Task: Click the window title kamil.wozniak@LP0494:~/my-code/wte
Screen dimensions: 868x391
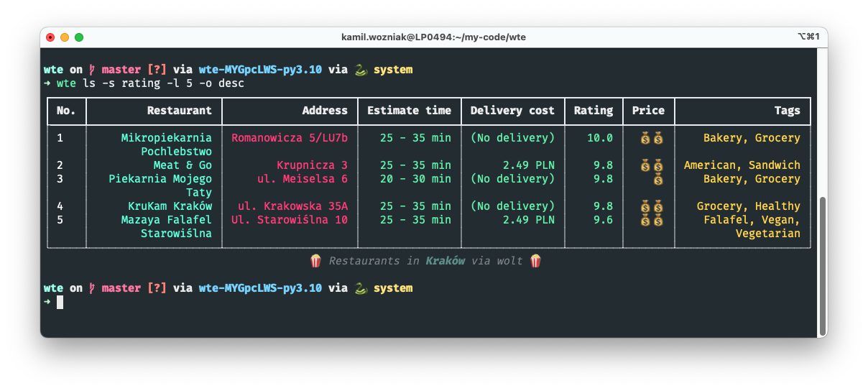Action: point(434,37)
